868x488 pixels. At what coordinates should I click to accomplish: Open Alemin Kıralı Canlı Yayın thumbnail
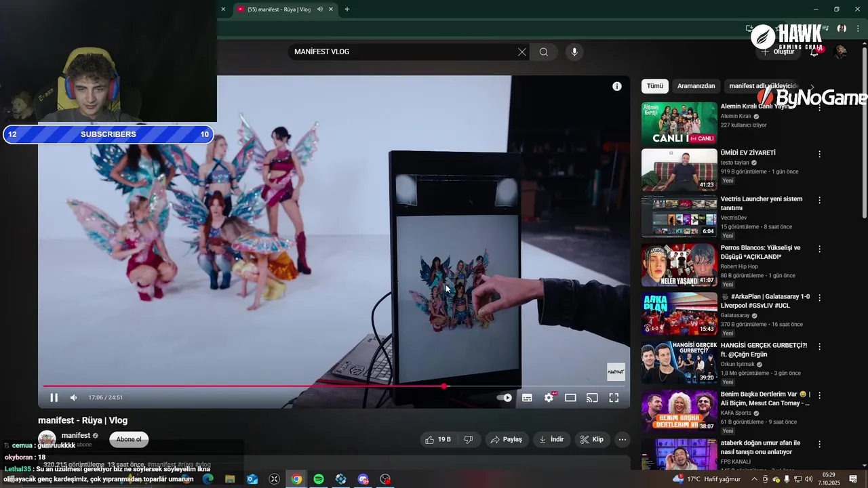(679, 123)
